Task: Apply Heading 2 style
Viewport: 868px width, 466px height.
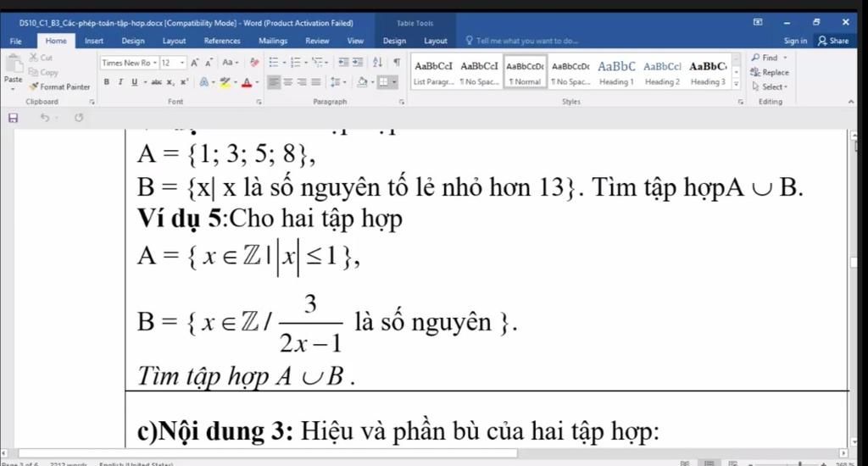Action: pyautogui.click(x=662, y=73)
